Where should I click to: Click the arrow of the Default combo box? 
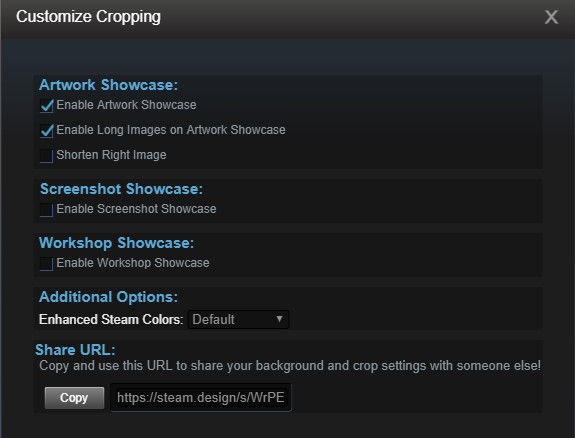pyautogui.click(x=279, y=319)
